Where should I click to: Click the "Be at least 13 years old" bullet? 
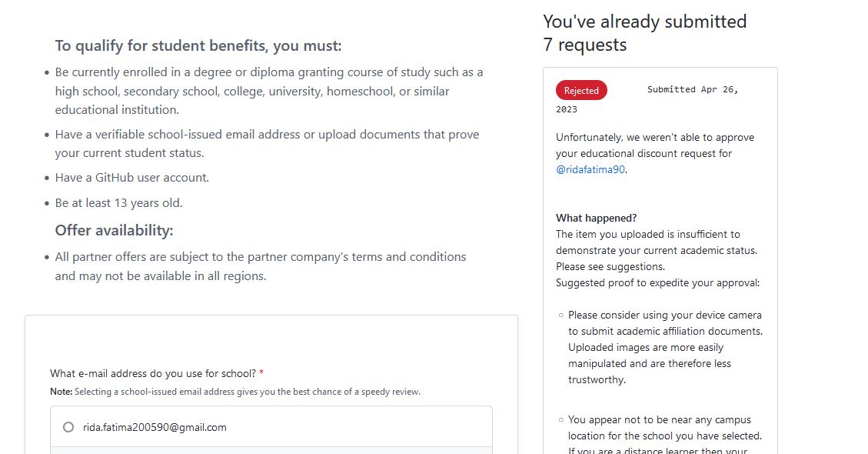118,203
